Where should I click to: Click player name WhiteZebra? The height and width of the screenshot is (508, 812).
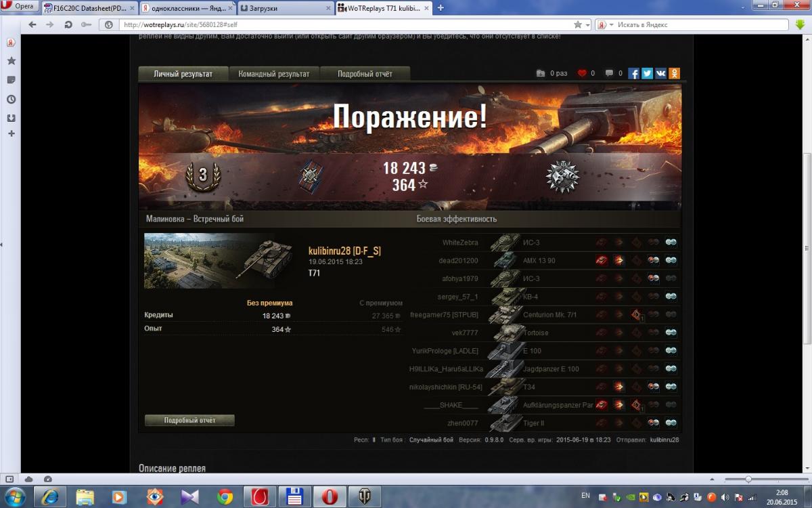click(x=460, y=242)
